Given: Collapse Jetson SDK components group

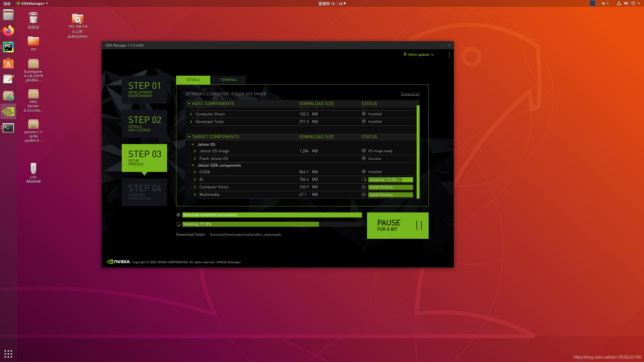Looking at the screenshot, I should pyautogui.click(x=193, y=165).
